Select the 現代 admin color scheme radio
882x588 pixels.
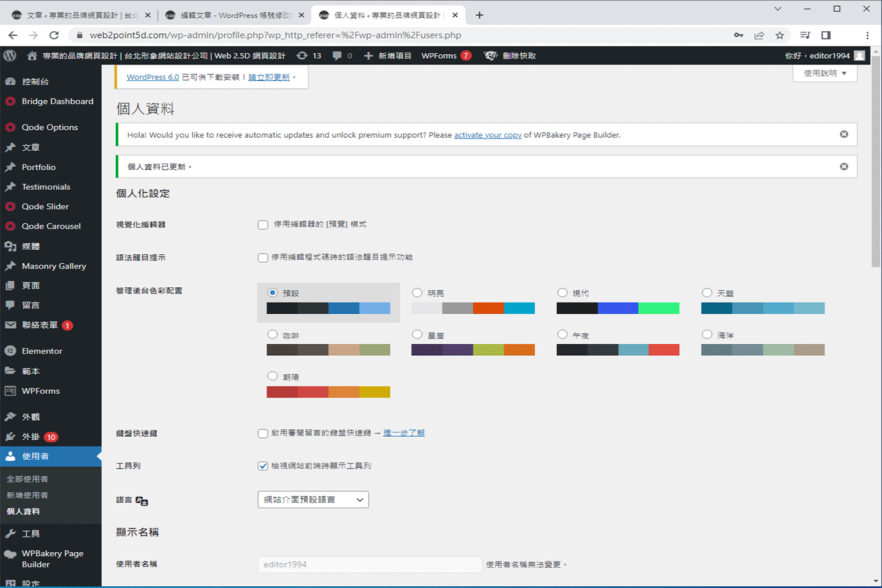tap(562, 293)
